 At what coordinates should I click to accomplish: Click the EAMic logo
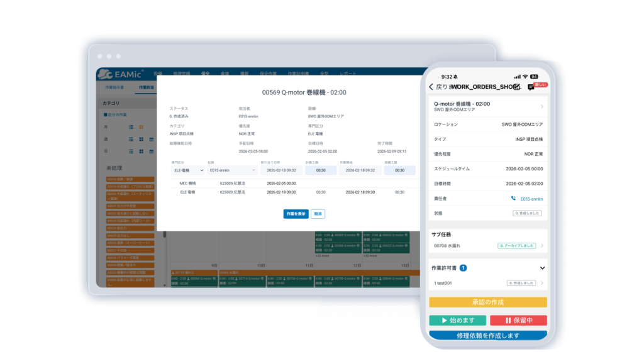tap(121, 74)
